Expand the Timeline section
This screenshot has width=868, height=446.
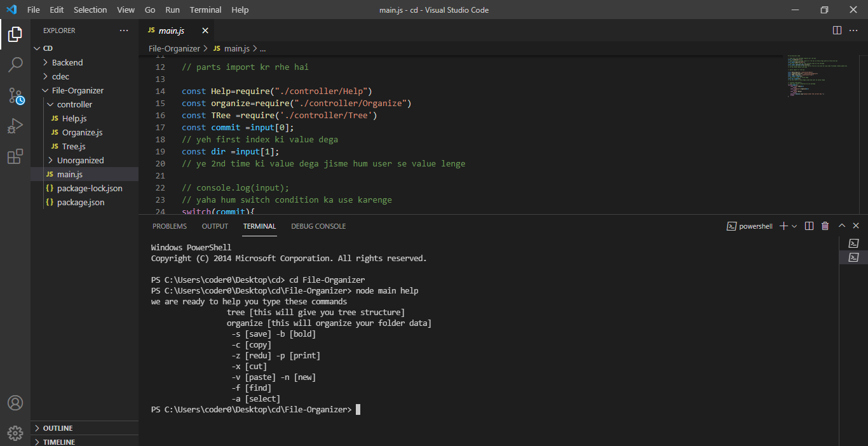coord(85,442)
